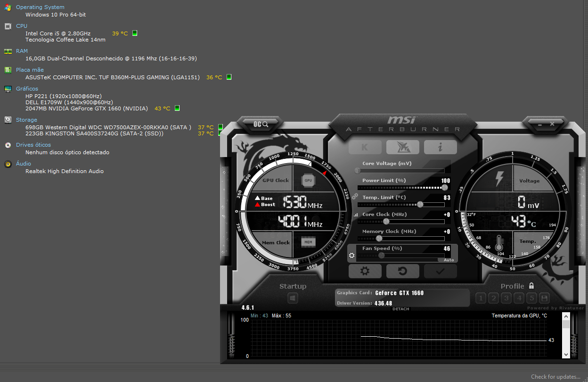Open the Placa mãe section link
588x382 pixels.
point(30,70)
